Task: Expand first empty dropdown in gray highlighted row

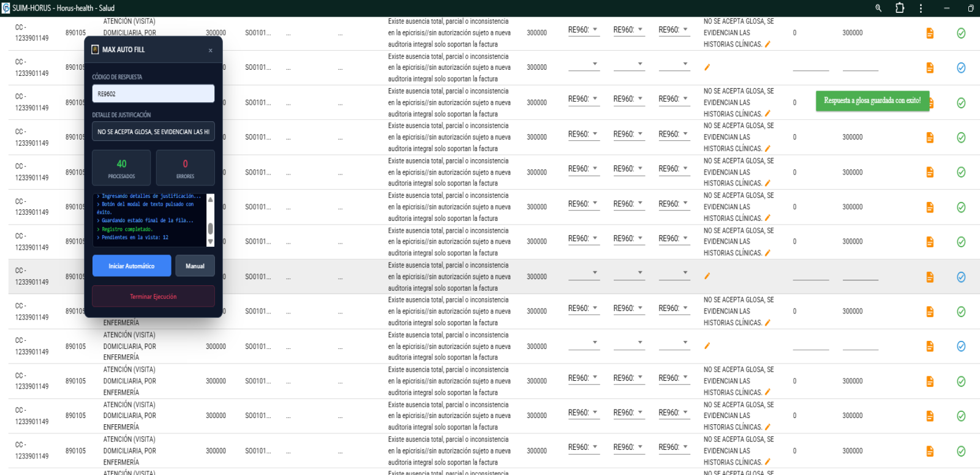Action: click(x=584, y=273)
